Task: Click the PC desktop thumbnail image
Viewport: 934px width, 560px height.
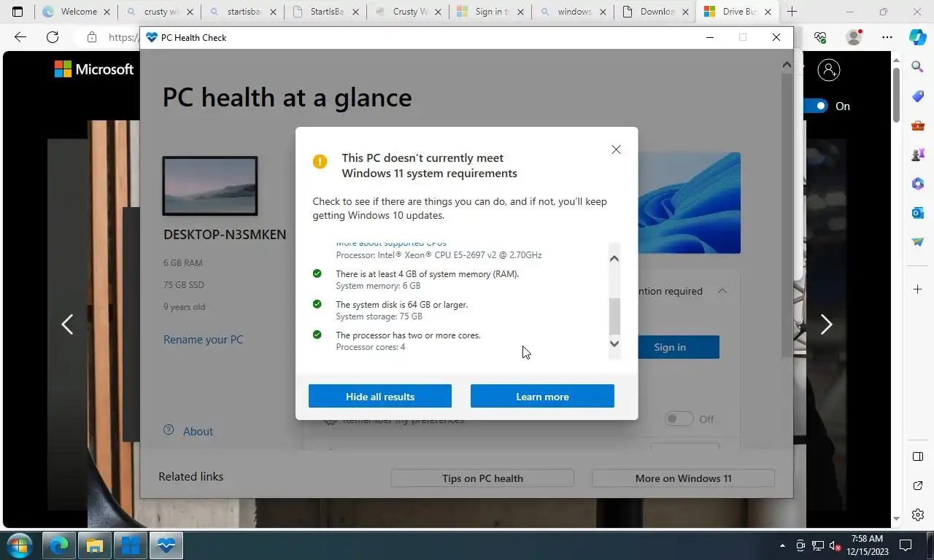Action: (x=210, y=186)
